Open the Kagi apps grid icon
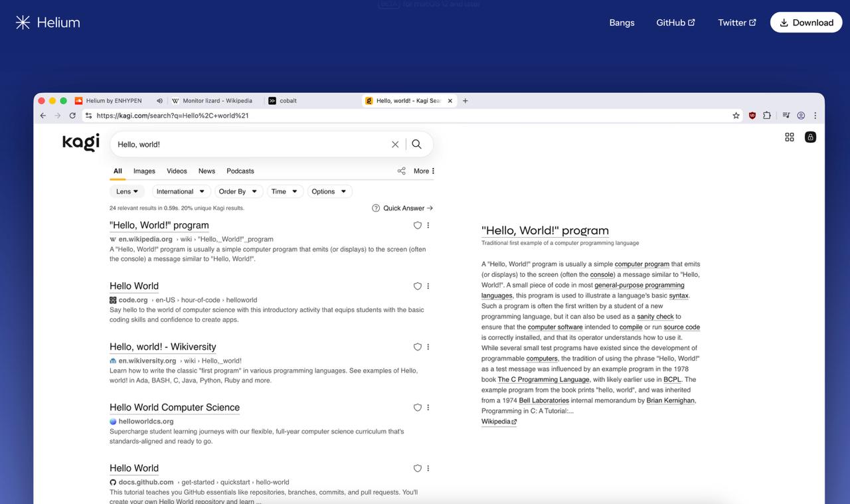The height and width of the screenshot is (504, 850). click(x=790, y=137)
